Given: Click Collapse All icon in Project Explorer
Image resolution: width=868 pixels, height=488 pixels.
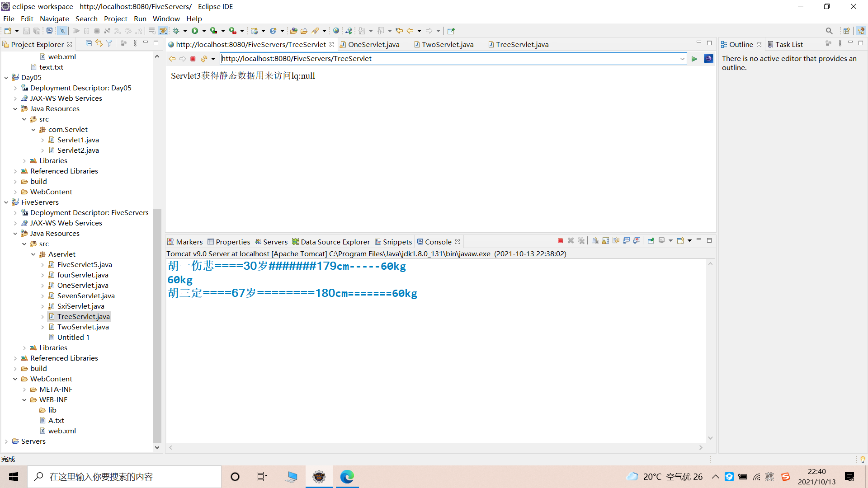Looking at the screenshot, I should tap(89, 43).
